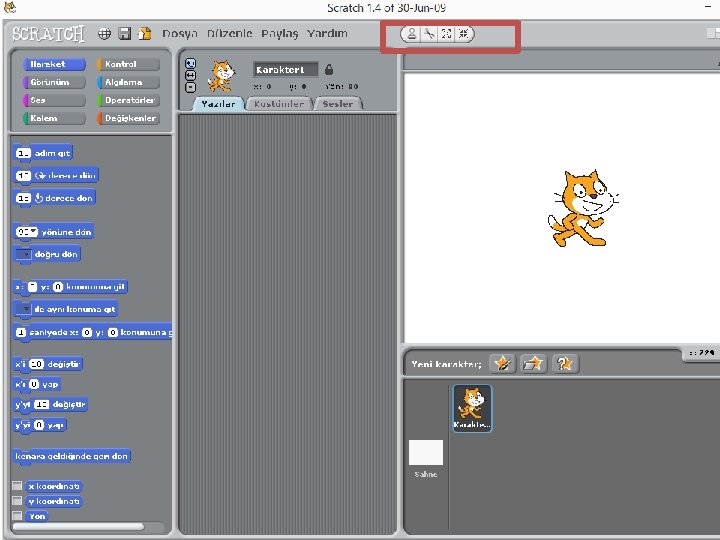Select the delete scissors tool

429,34
